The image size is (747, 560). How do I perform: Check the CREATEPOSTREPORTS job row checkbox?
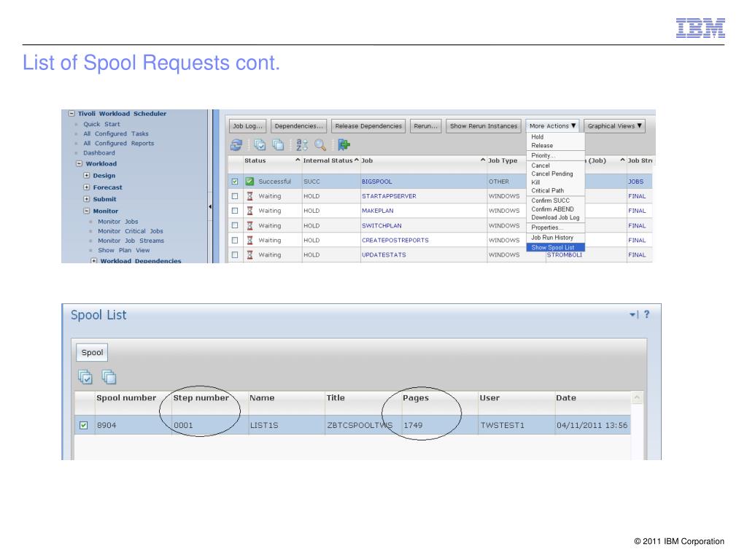[235, 241]
